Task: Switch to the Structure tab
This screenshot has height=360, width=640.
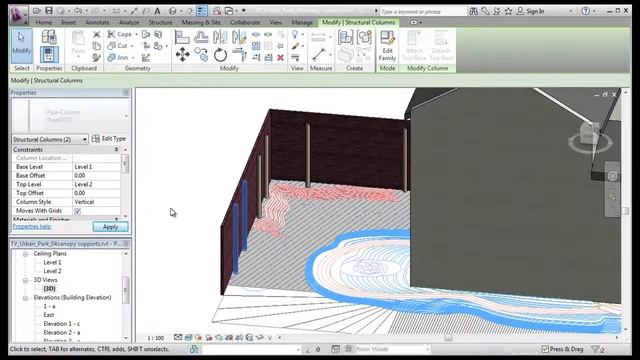Action: click(x=160, y=22)
